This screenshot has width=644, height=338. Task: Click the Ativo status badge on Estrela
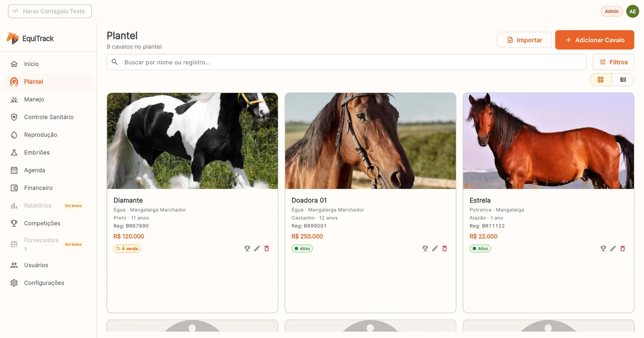pos(480,249)
